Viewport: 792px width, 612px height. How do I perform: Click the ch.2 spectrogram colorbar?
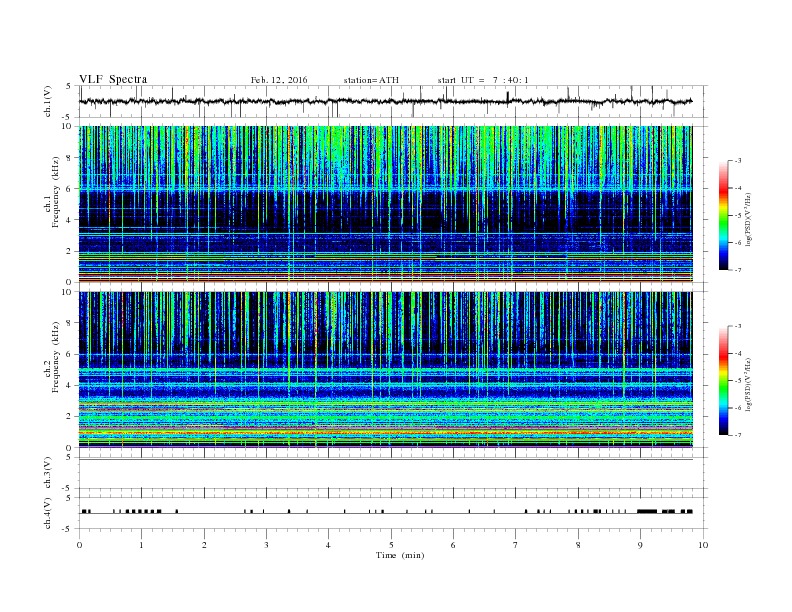pos(723,380)
